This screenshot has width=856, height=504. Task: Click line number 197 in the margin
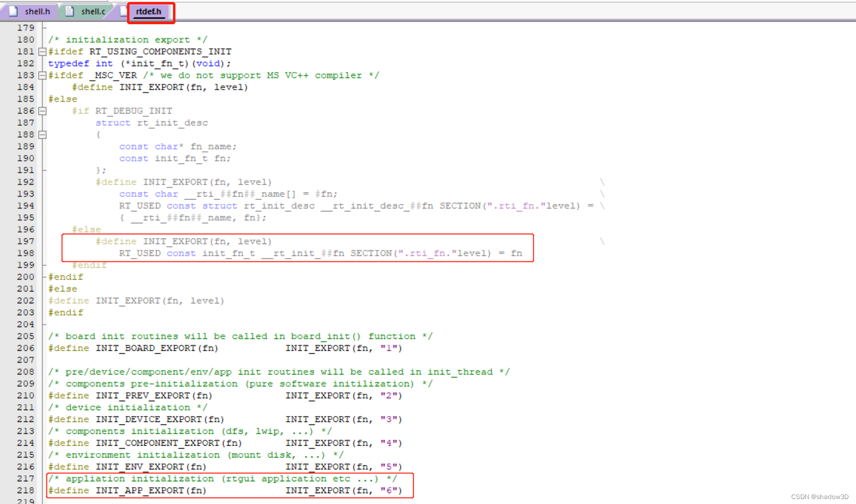pyautogui.click(x=26, y=241)
